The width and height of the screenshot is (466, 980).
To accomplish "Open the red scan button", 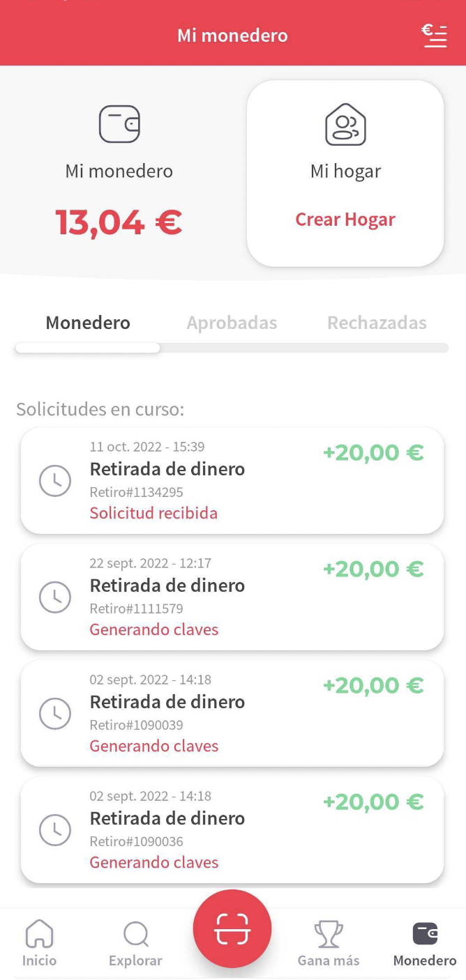I will click(x=232, y=928).
